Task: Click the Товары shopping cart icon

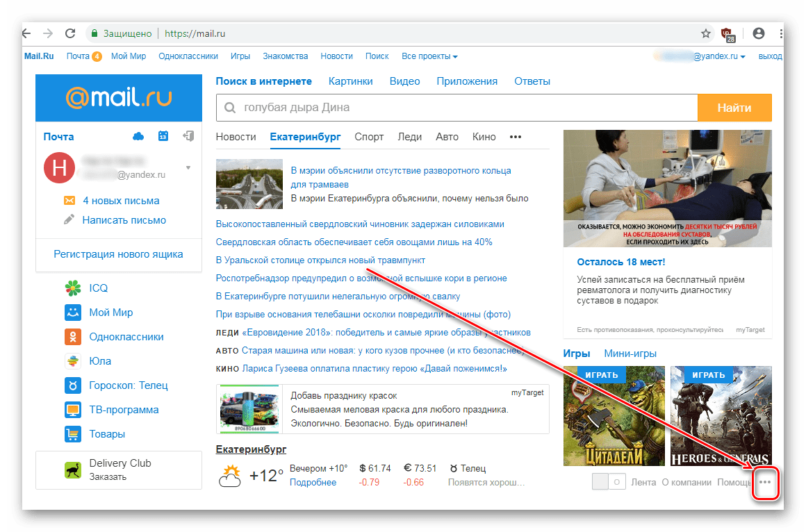Action: [x=73, y=434]
